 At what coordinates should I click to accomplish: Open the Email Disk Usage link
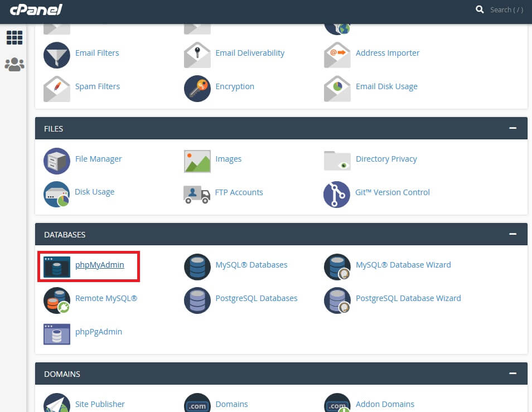(x=386, y=86)
